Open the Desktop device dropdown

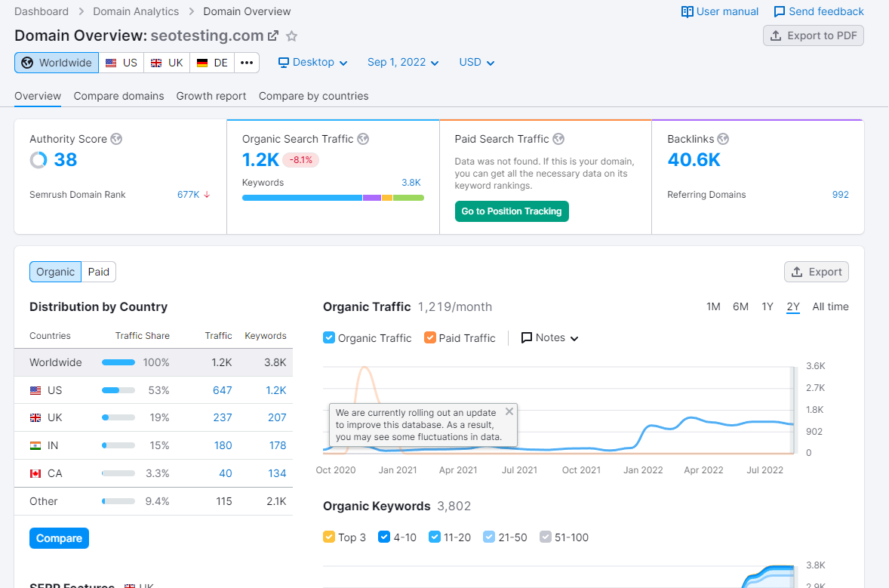312,62
